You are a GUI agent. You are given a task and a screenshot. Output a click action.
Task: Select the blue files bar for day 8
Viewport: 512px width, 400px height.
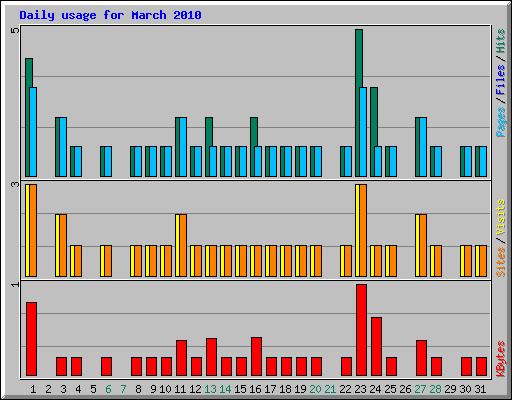tap(138, 162)
